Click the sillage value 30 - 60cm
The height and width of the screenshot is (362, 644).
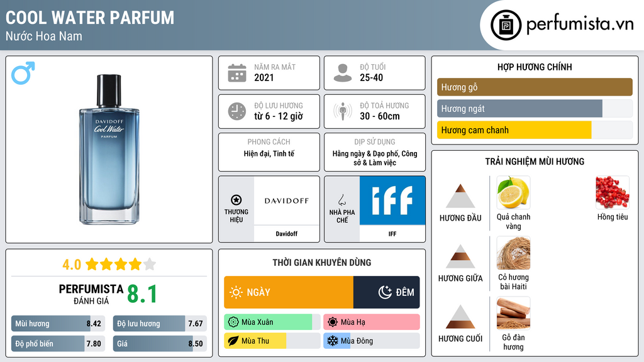tap(379, 116)
